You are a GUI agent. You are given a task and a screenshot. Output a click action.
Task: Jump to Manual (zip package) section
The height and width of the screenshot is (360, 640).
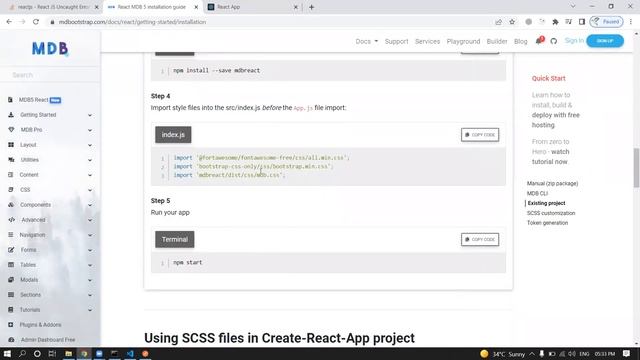point(552,183)
